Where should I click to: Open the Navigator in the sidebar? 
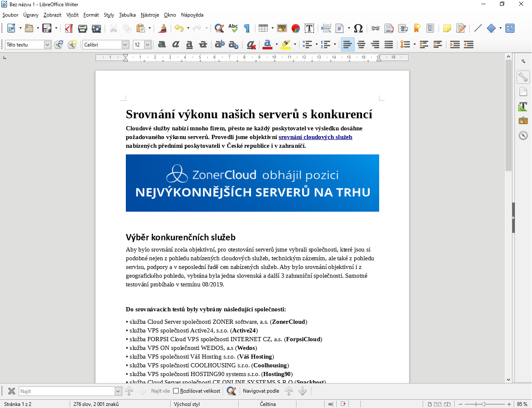click(523, 136)
